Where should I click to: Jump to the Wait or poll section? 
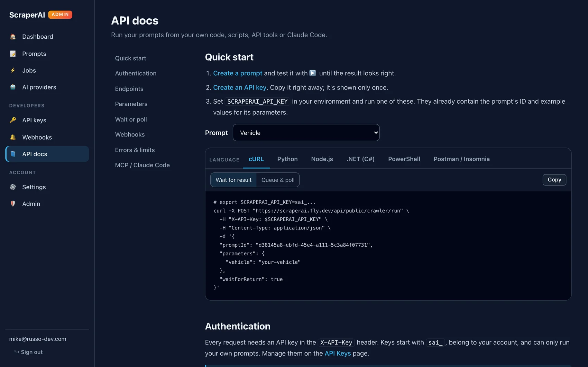131,119
